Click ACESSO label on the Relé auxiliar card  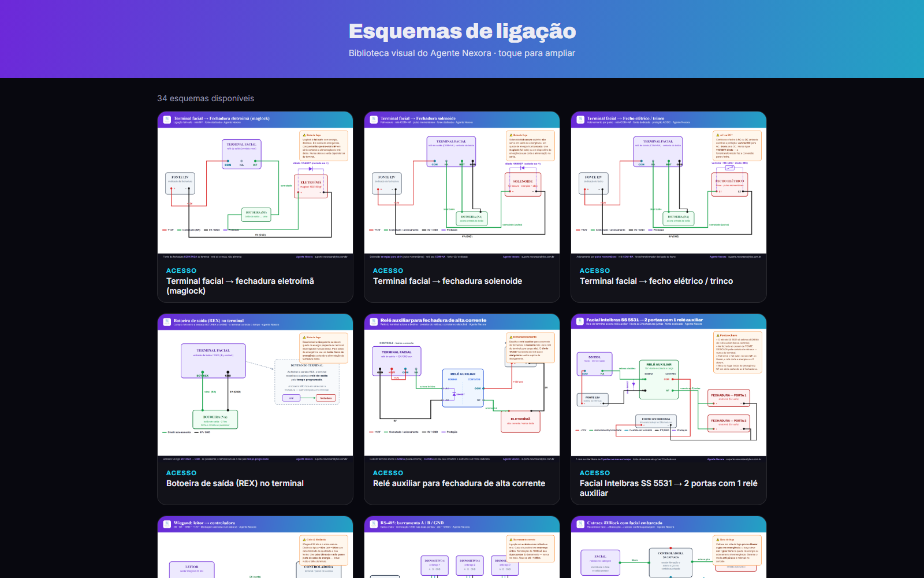coord(388,473)
